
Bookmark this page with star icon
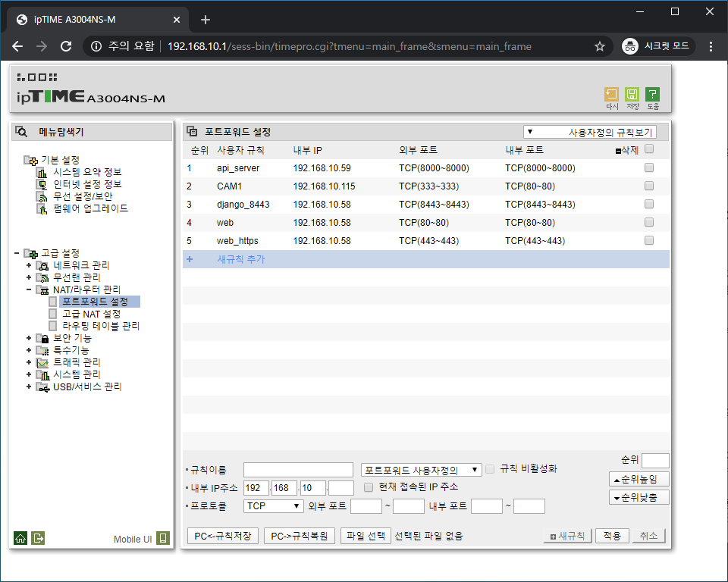(x=600, y=46)
